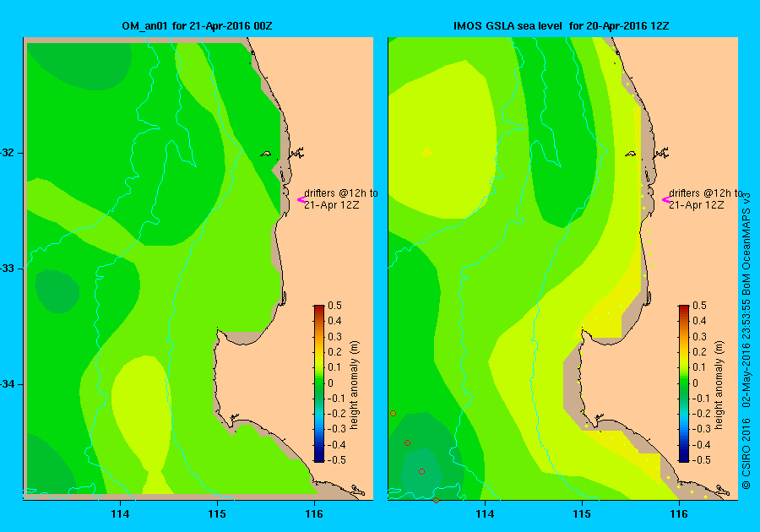Click latitude label "-34" on the left axis

point(7,384)
